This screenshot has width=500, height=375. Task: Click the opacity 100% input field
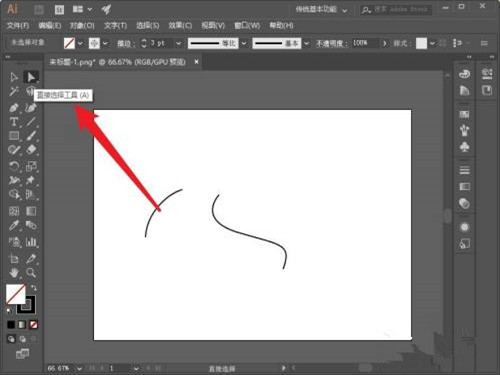[x=365, y=43]
